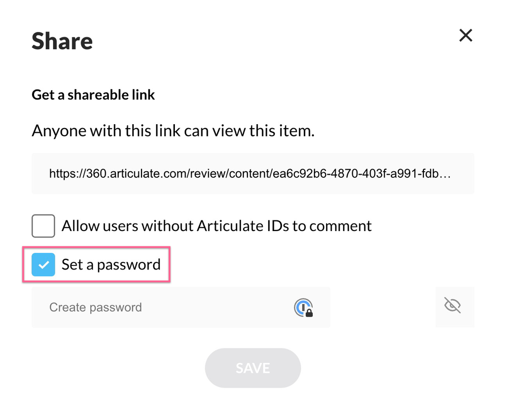Click the padlock badge on 1Password icon
The image size is (506, 420).
tap(309, 313)
